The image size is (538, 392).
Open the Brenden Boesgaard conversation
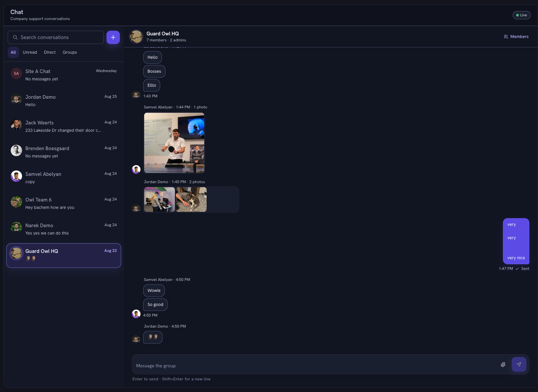point(64,152)
